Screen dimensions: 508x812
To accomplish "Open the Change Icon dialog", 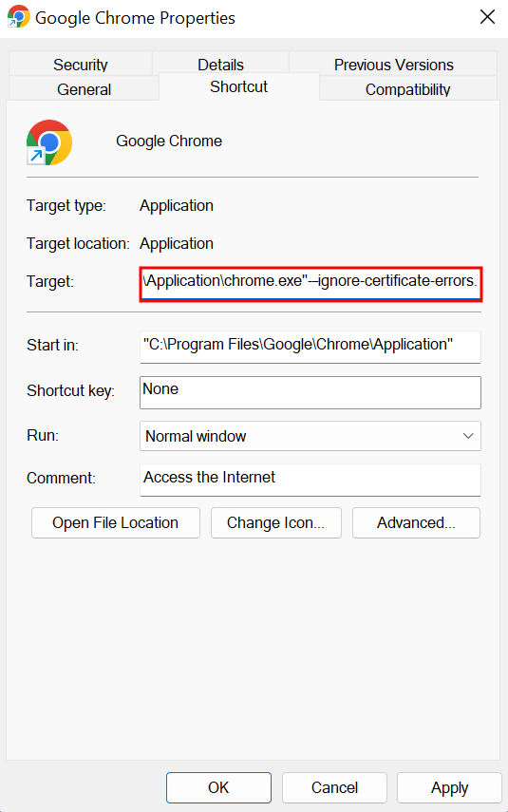I will 276,522.
